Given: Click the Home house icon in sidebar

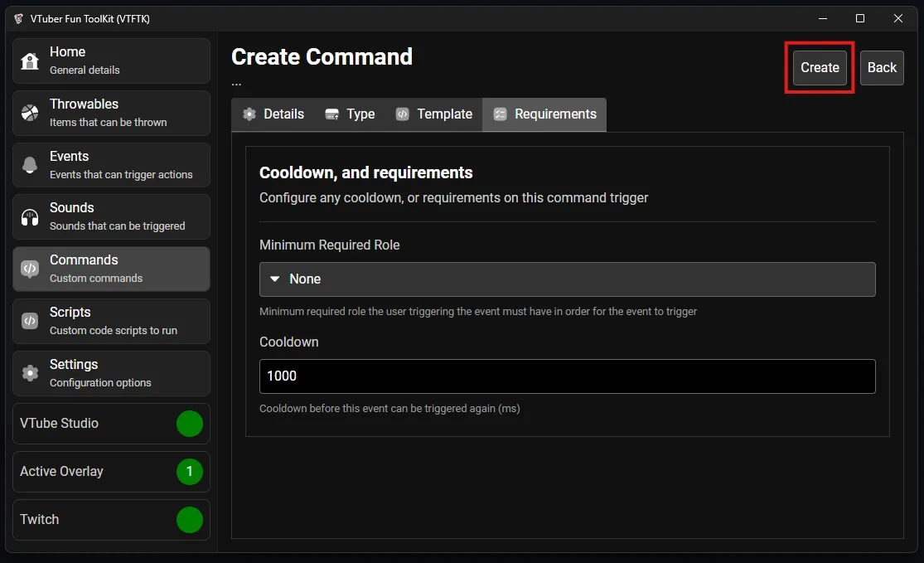Looking at the screenshot, I should 30,61.
